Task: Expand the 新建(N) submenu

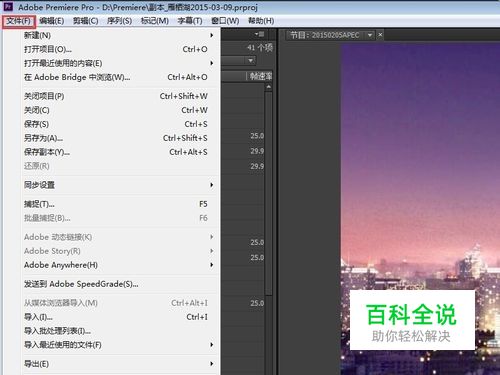Action: 119,35
